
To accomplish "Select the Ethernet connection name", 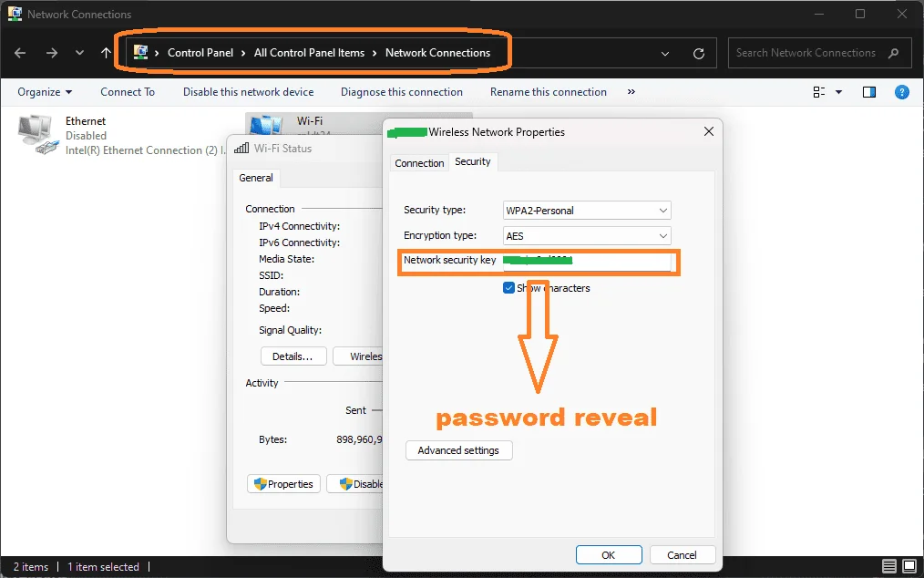I will click(x=86, y=121).
